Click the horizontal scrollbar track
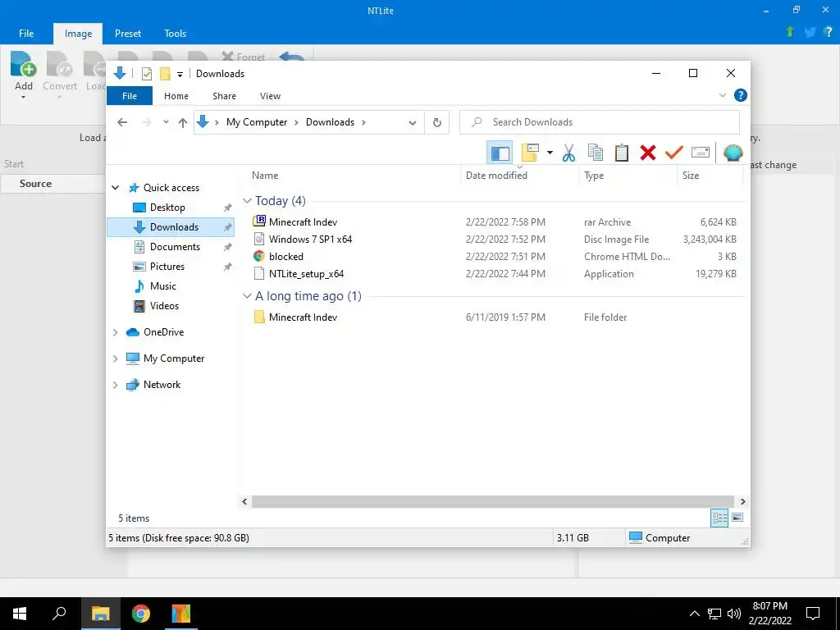The image size is (840, 630). (492, 501)
